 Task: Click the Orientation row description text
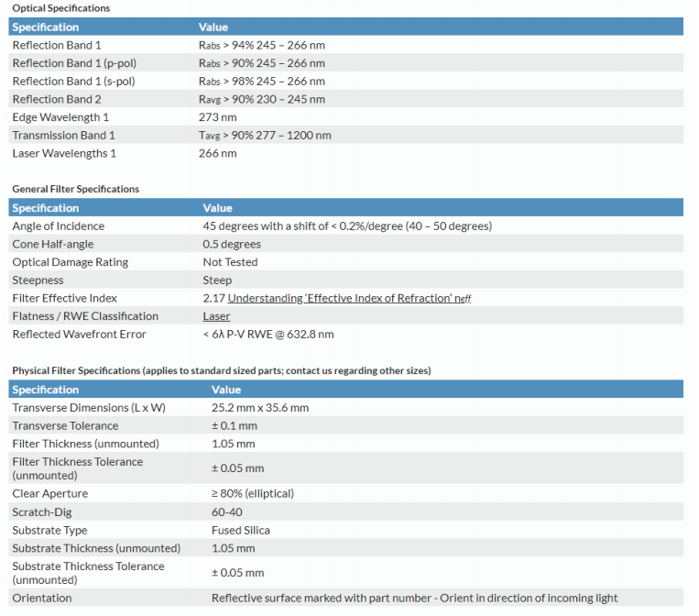414,598
